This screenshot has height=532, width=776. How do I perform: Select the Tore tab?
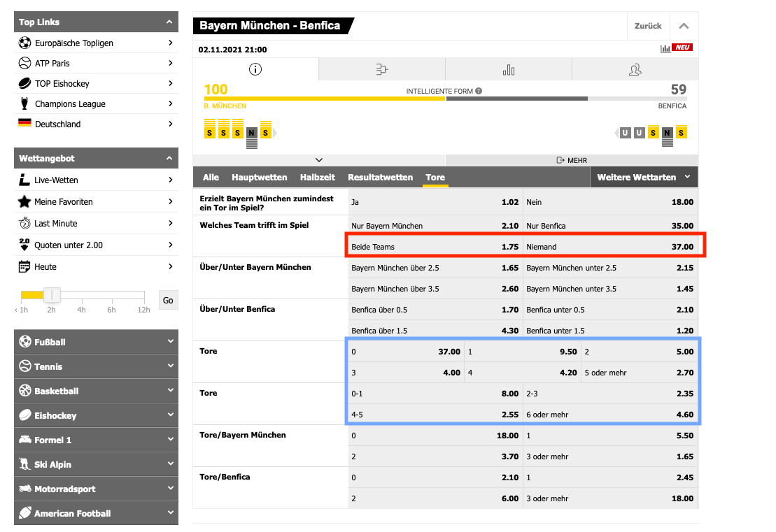tap(435, 177)
